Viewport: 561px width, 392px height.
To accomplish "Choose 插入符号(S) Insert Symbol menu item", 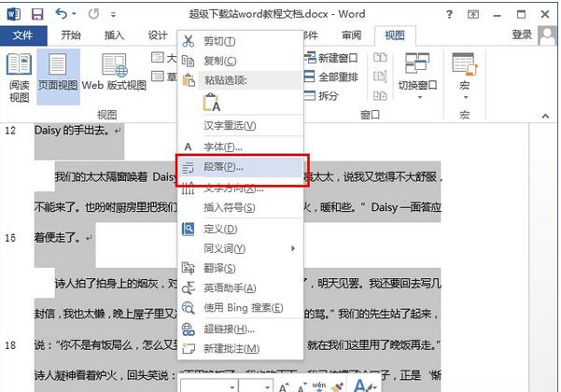I will click(x=241, y=207).
